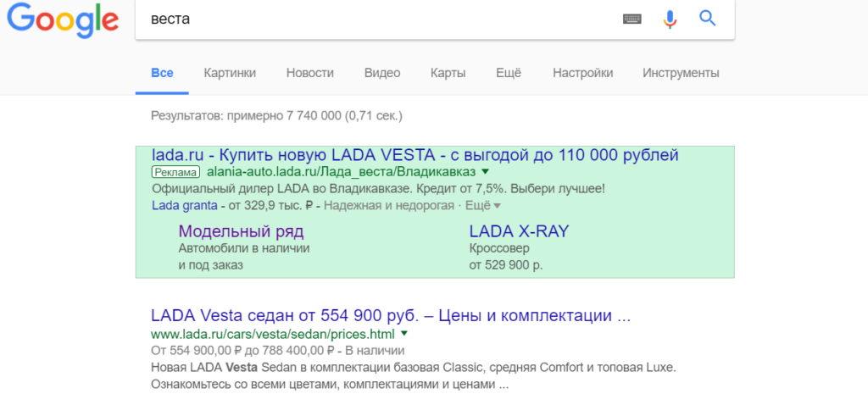868x394 pixels.
Task: Open 'LADA Vesta седан от 554 900 руб.' result
Action: point(391,316)
